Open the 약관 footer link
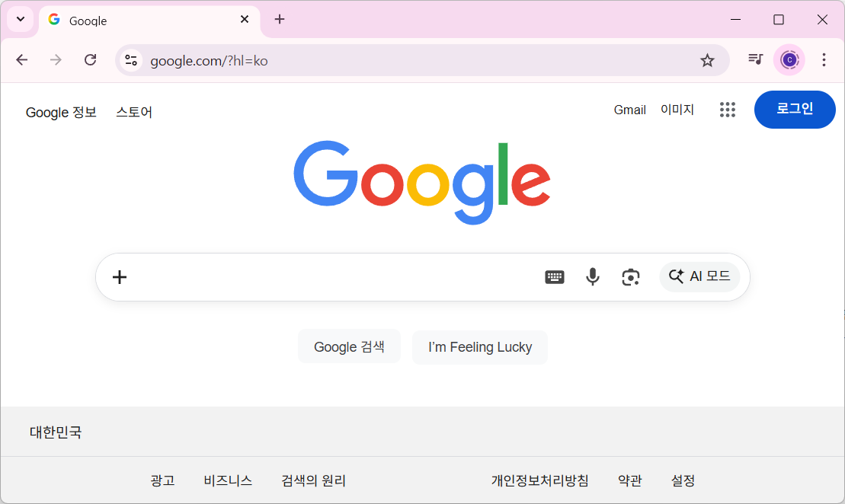Viewport: 845px width, 504px height. 629,480
